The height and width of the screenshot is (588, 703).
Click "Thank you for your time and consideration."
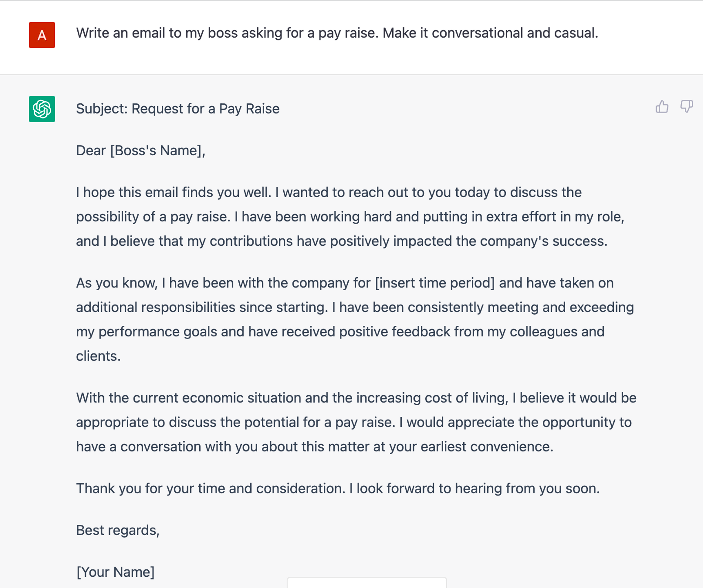click(x=211, y=489)
